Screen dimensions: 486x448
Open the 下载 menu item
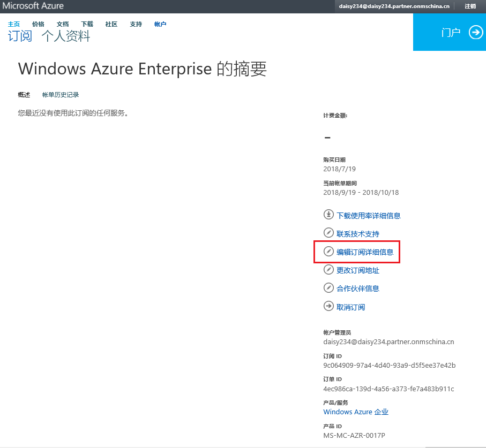pyautogui.click(x=87, y=24)
